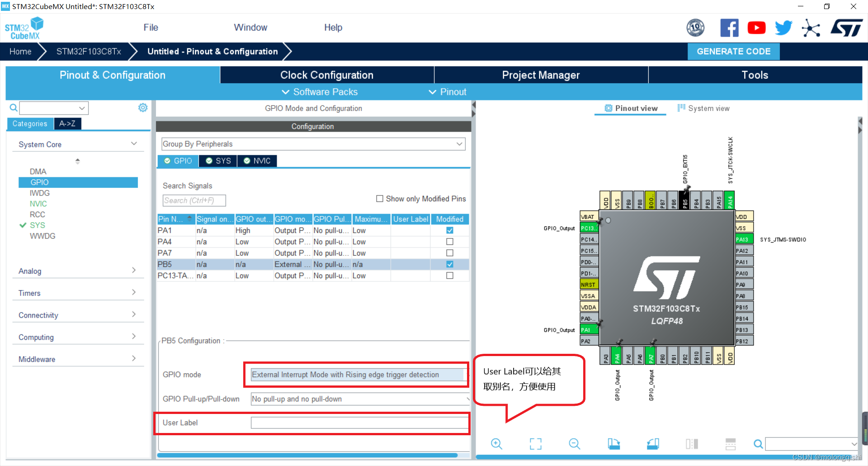
Task: Open the Twitter bird icon link
Action: (x=783, y=28)
